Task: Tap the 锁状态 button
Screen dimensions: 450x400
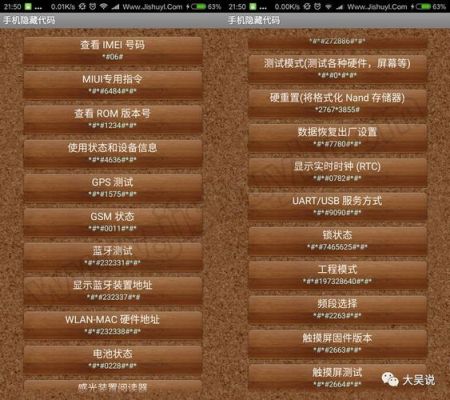Action: (x=337, y=241)
